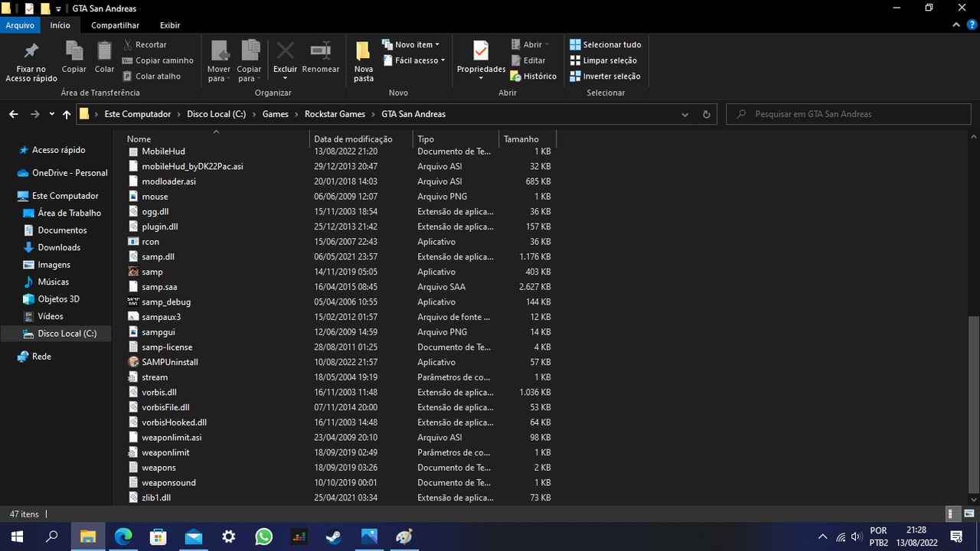Pin folder with Fixar no Acesso rápido
Image resolution: width=980 pixels, height=551 pixels.
tap(31, 62)
